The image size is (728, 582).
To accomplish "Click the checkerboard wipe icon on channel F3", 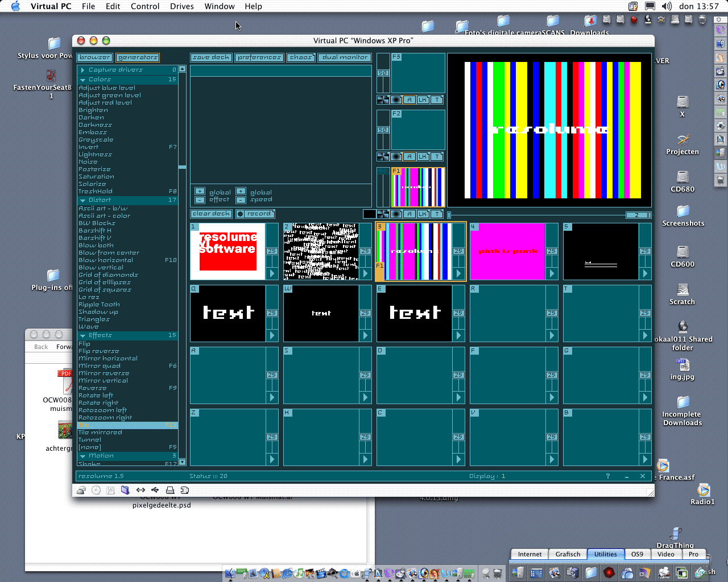I will coord(382,99).
